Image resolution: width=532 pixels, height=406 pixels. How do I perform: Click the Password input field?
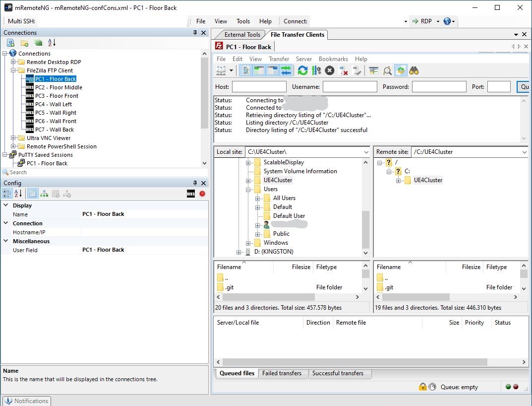pyautogui.click(x=439, y=87)
